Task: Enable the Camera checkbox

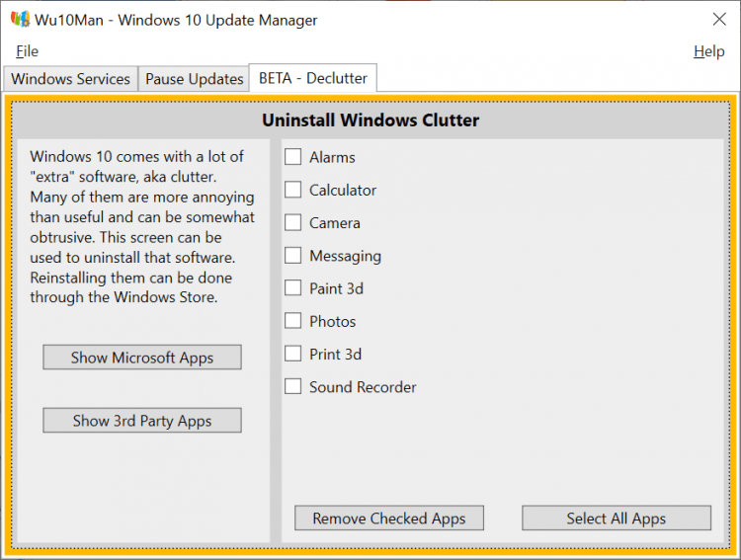Action: click(293, 222)
